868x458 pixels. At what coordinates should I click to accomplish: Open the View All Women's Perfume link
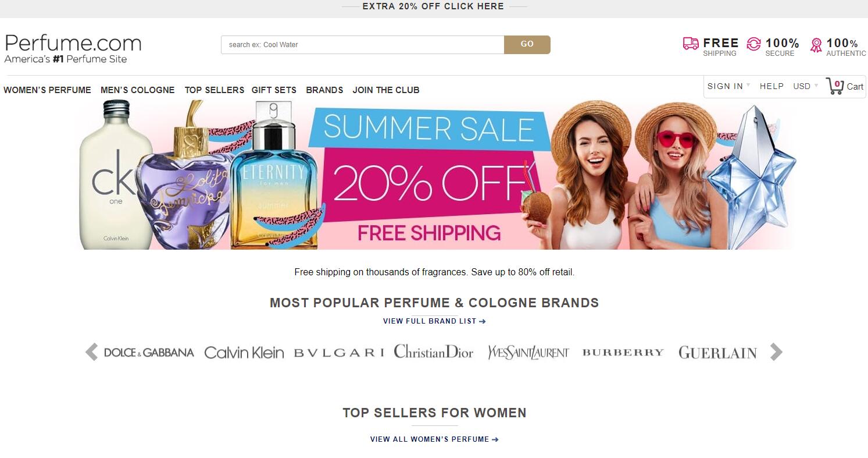pos(434,439)
